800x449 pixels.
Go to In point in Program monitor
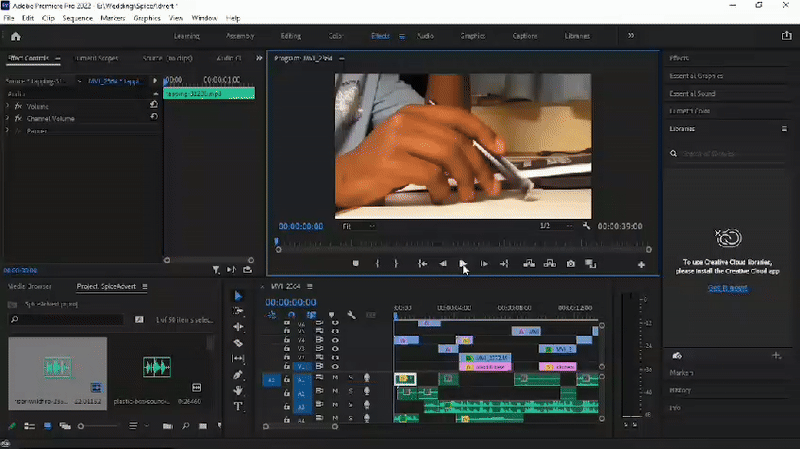422,264
